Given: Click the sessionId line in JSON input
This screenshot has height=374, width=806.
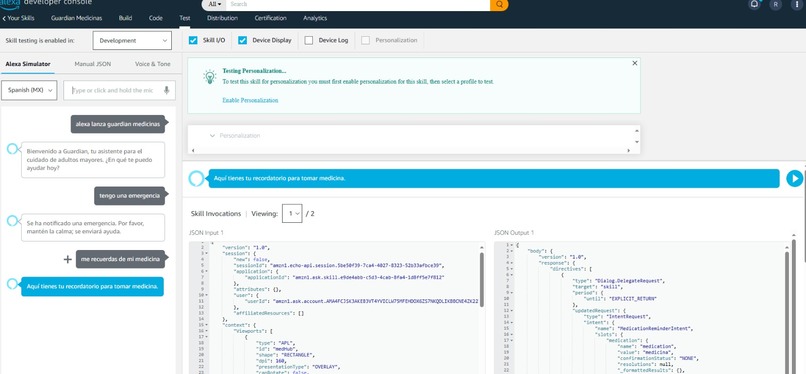Looking at the screenshot, I should coord(339,266).
